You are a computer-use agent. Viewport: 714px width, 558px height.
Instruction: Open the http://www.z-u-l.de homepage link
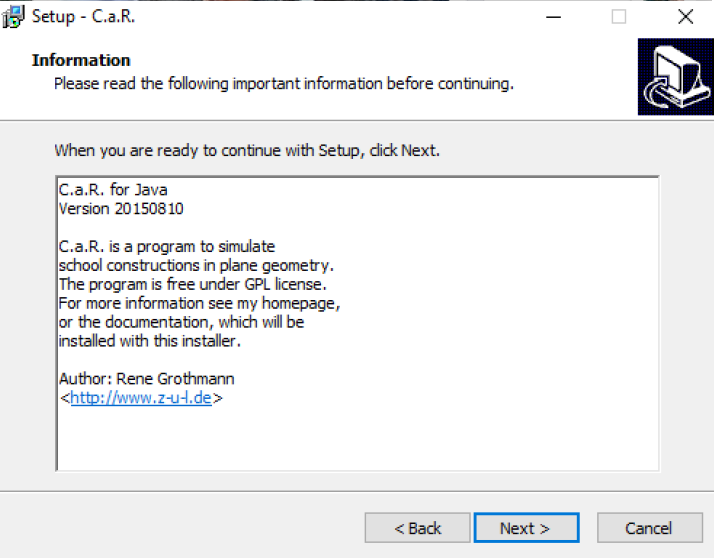coord(141,398)
